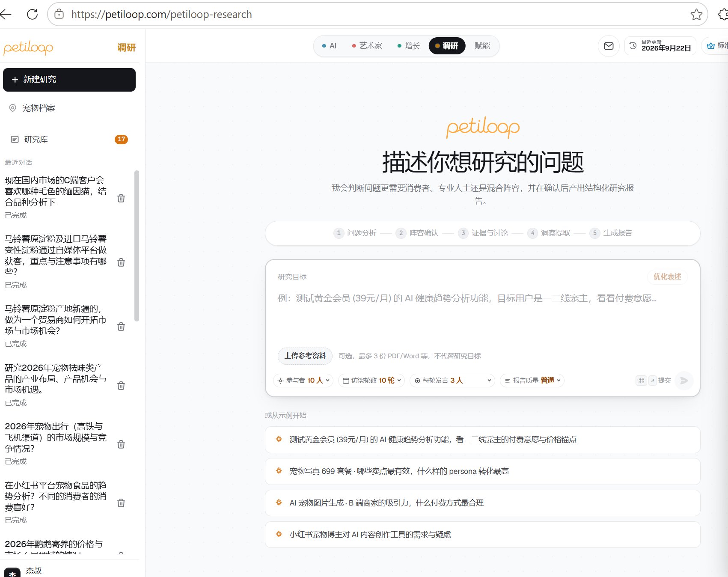The image size is (728, 577).
Task: Delete the 产地新疆 conversation with trash icon
Action: [121, 327]
